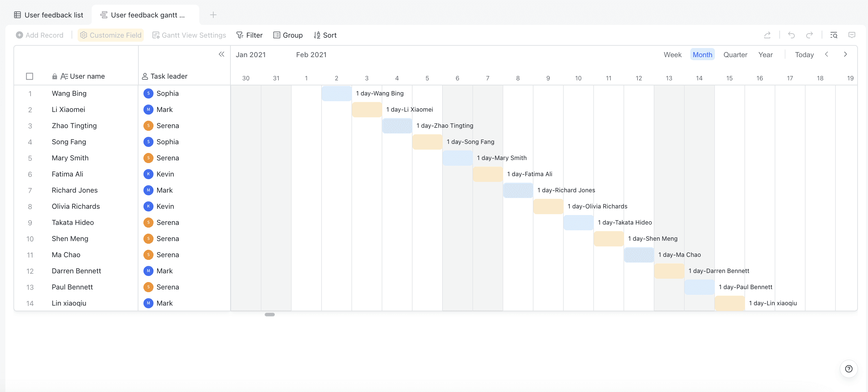The width and height of the screenshot is (868, 392).
Task: Toggle the select-all records checkbox
Action: coord(30,76)
